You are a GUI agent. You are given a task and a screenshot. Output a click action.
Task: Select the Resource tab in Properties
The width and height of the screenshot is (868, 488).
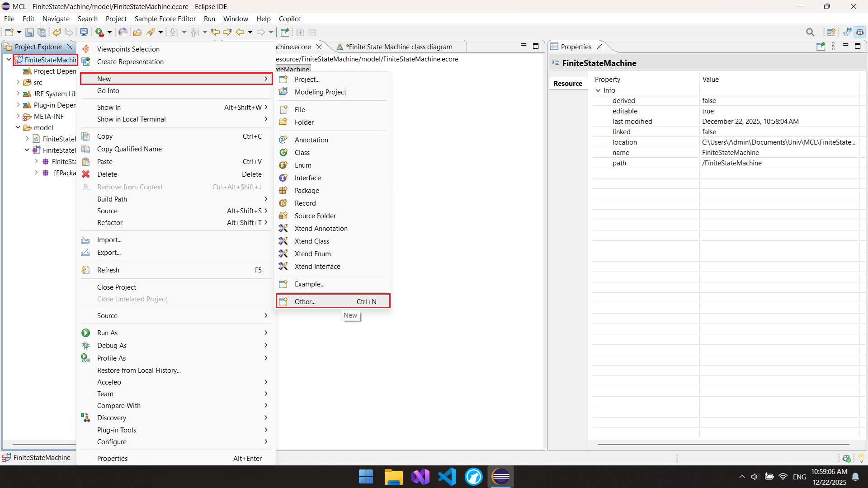tap(567, 84)
